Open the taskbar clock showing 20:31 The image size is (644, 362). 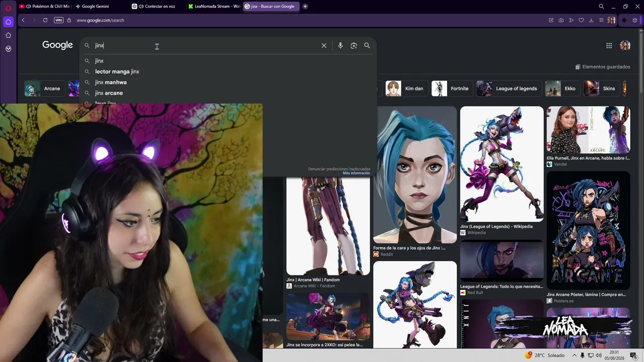[614, 355]
